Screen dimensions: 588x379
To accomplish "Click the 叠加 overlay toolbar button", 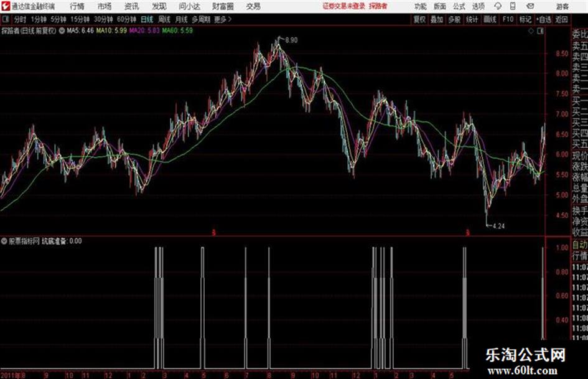I will pyautogui.click(x=437, y=19).
